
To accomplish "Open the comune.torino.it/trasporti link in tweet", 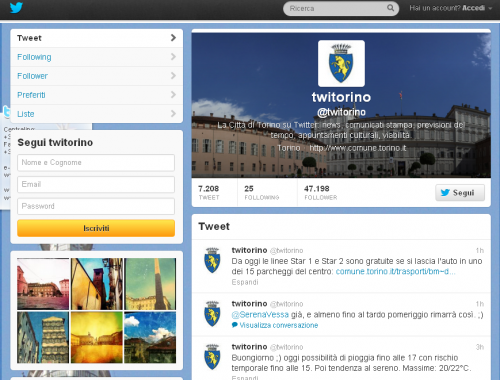I will (395, 271).
